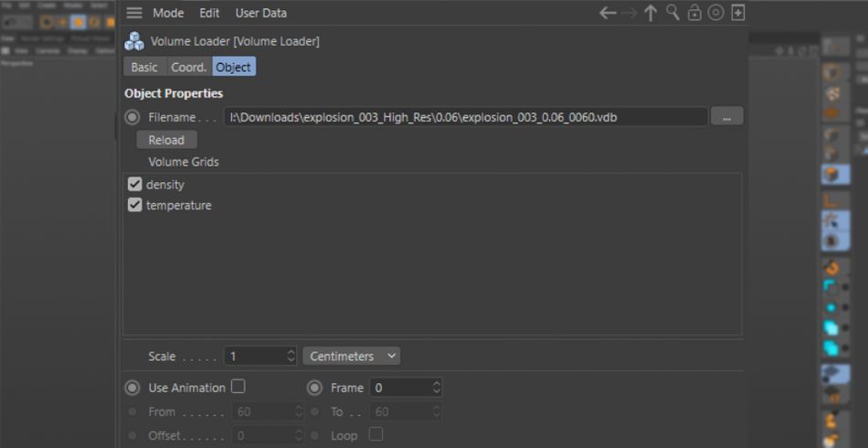Viewport: 868px width, 448px height.
Task: Click the up arrow navigation icon
Action: tap(651, 13)
